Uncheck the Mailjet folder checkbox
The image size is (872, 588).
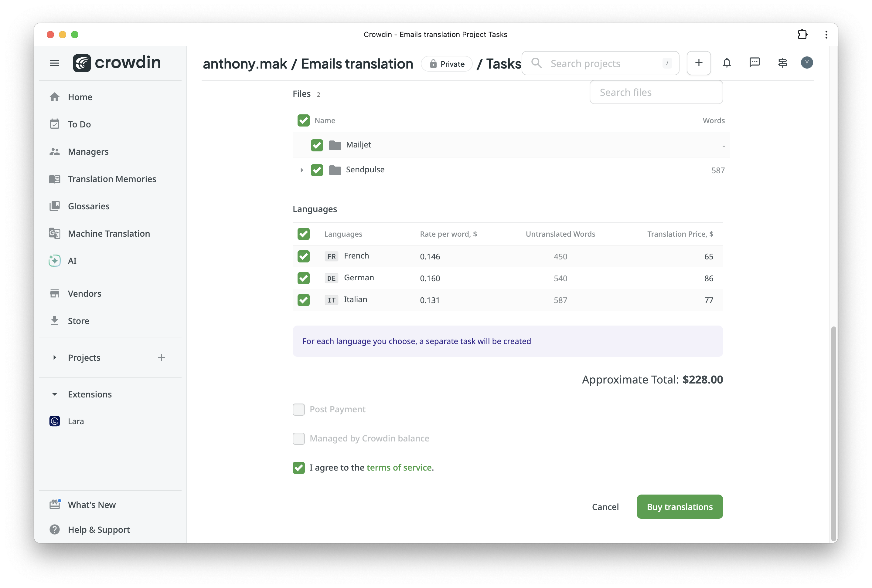(317, 145)
